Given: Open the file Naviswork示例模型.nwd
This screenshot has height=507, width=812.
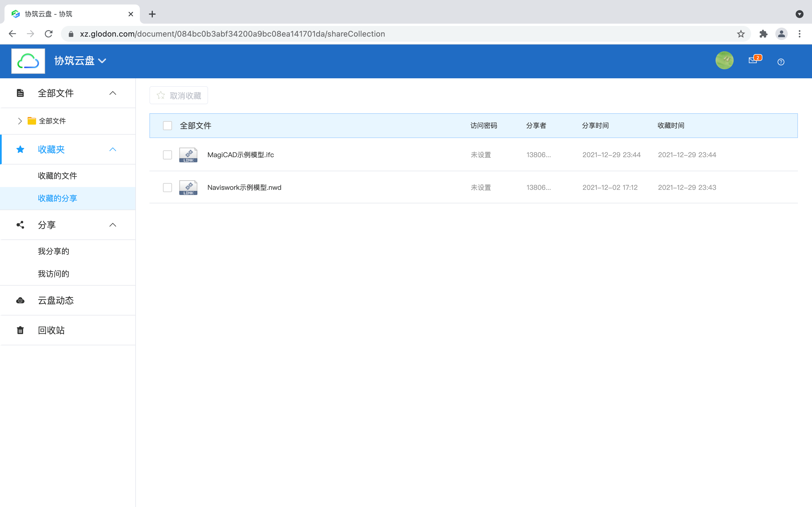Looking at the screenshot, I should pyautogui.click(x=244, y=187).
